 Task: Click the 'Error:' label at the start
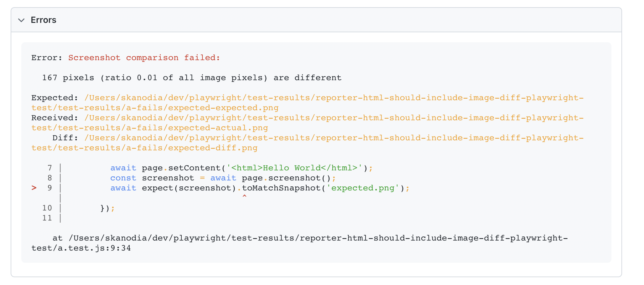(47, 58)
